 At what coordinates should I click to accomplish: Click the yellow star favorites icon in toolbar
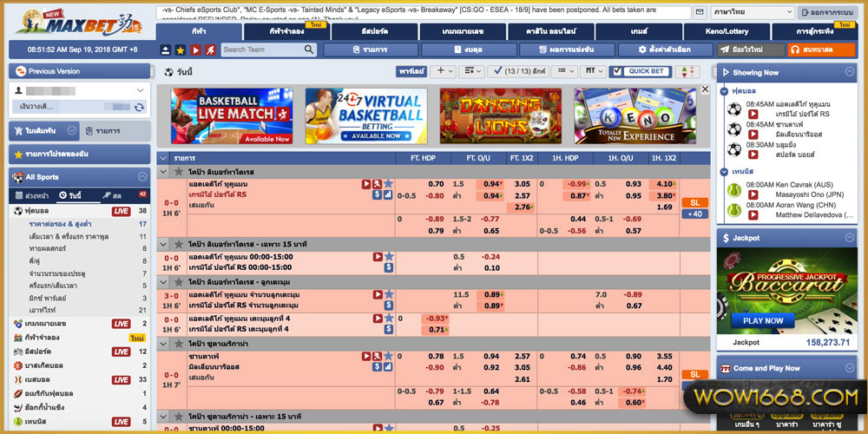pyautogui.click(x=180, y=50)
